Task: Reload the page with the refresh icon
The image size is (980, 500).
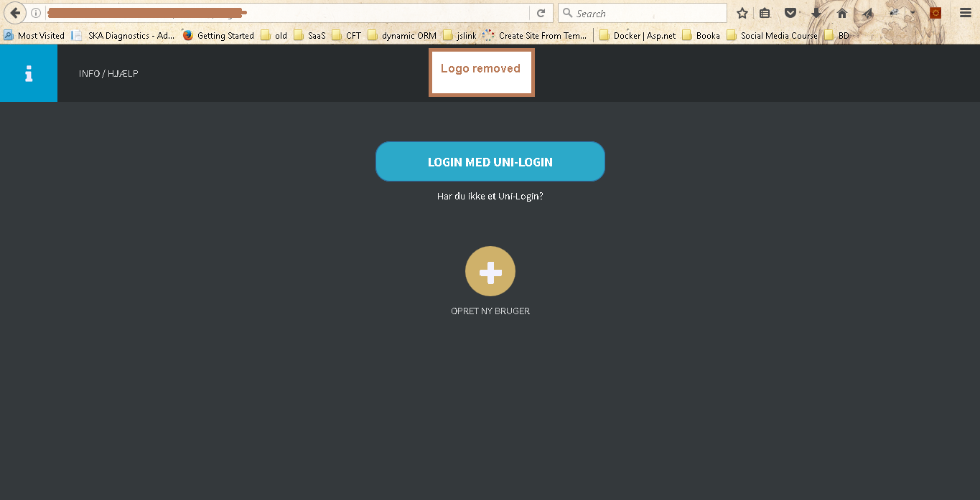Action: (541, 13)
